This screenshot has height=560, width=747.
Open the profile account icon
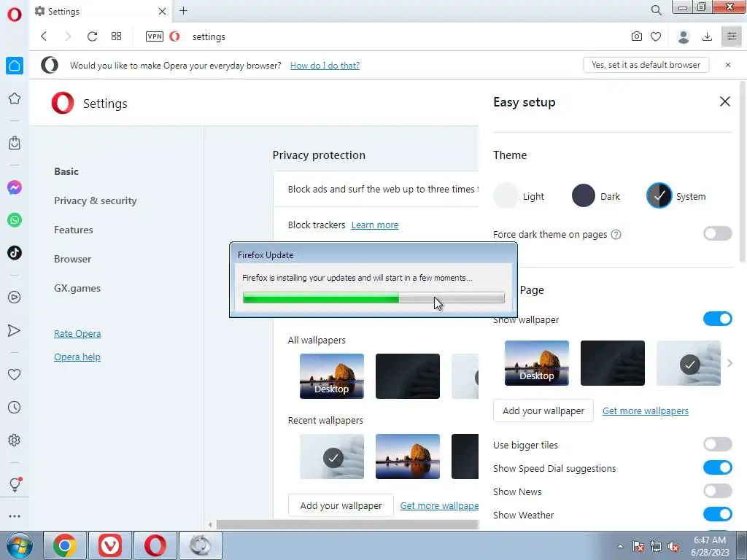click(684, 36)
